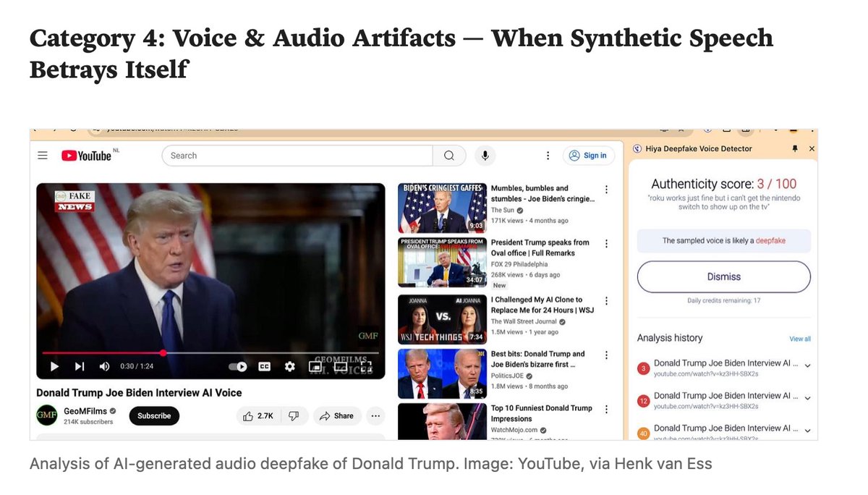868x495 pixels.
Task: Expand history entry with score 12
Action: point(807,399)
